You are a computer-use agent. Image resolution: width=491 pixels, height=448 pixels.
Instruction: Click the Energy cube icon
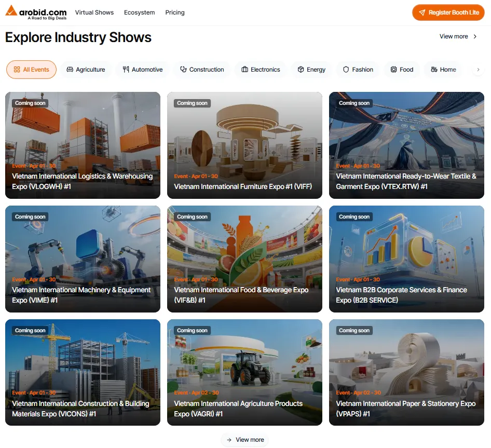tap(301, 70)
